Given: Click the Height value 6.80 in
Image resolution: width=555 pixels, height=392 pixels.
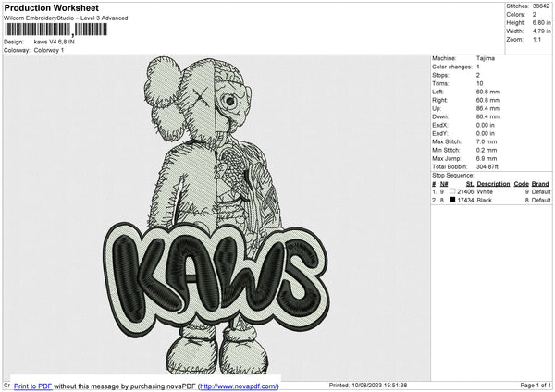Looking at the screenshot, I should tap(541, 22).
